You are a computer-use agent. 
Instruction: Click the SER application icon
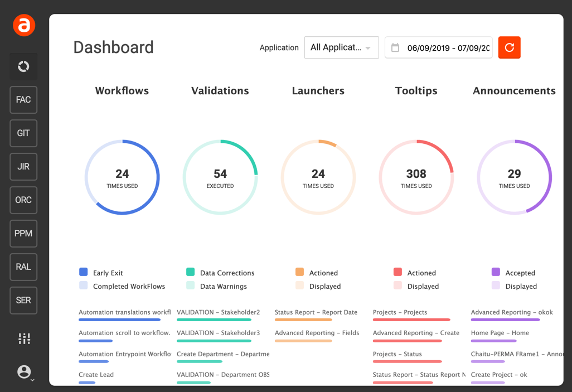pos(23,301)
